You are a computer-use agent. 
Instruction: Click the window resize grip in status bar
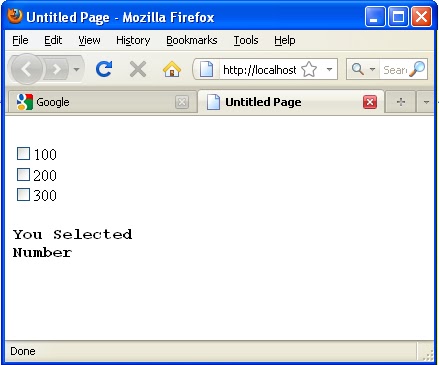(x=429, y=355)
